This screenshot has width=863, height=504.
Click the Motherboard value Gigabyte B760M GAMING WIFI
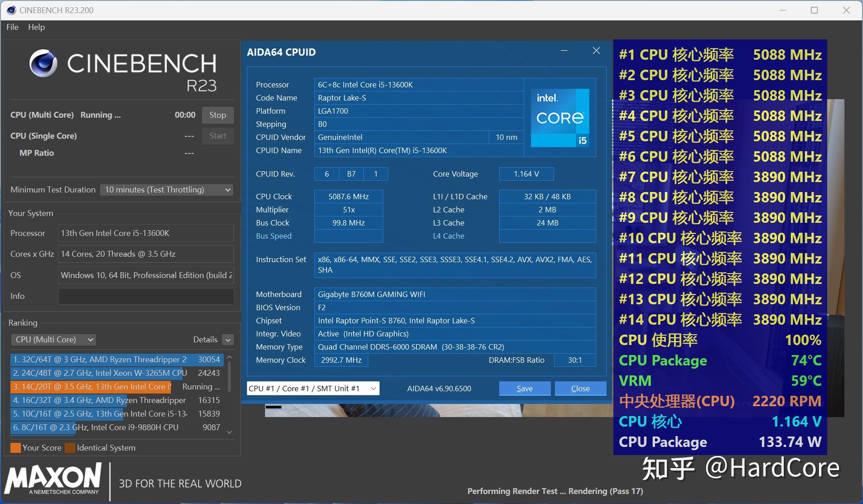click(x=455, y=294)
